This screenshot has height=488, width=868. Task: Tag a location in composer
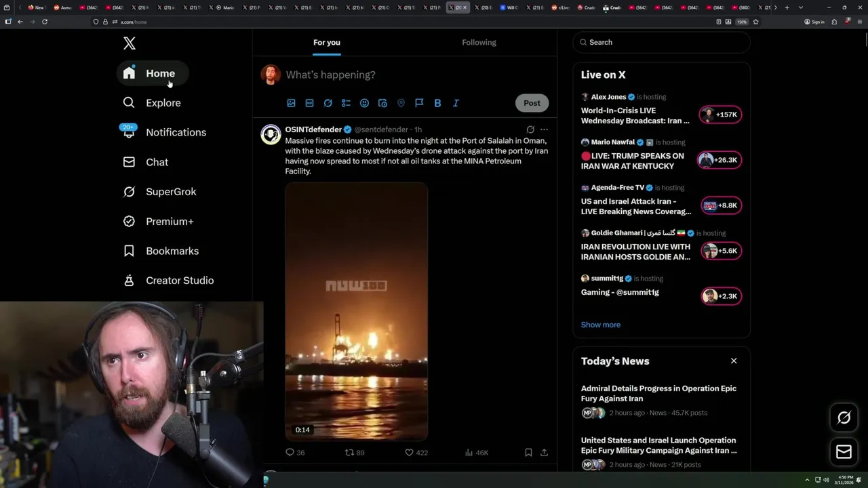coord(401,103)
